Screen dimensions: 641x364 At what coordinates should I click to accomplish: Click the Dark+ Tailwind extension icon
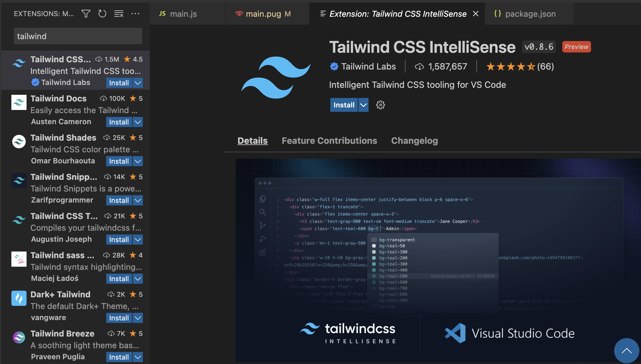(19, 298)
